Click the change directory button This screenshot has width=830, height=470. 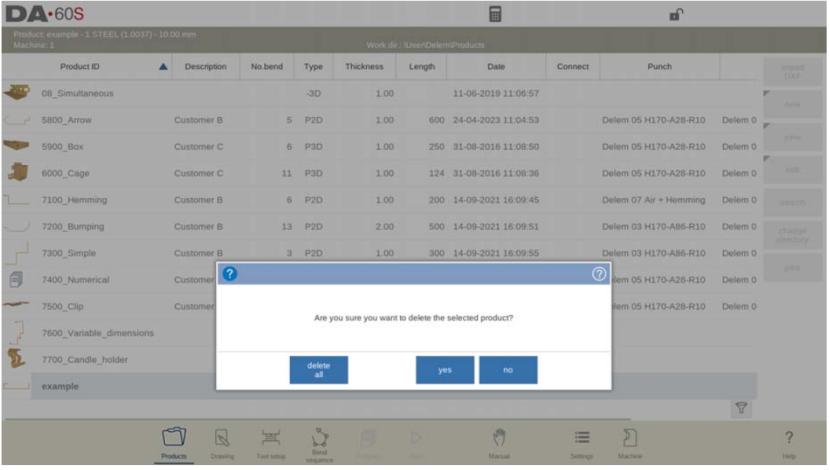tap(791, 235)
